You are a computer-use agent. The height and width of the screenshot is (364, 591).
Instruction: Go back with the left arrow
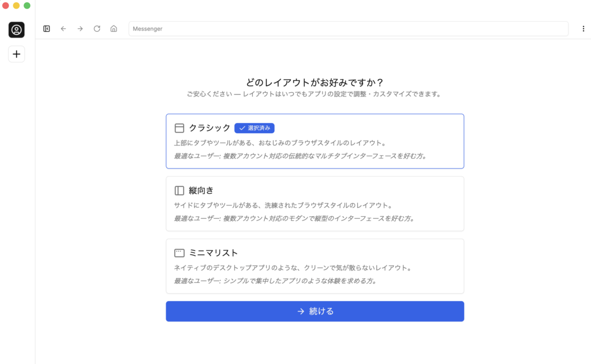[x=63, y=29]
